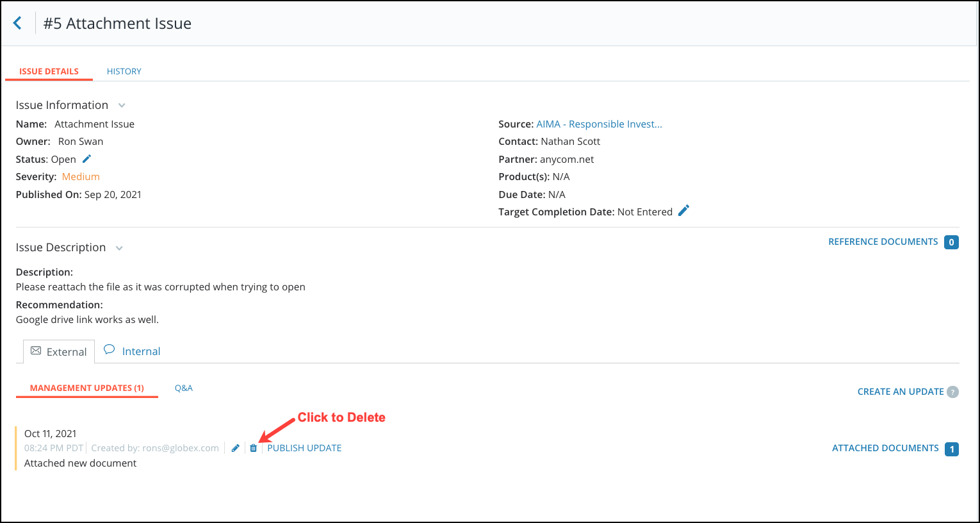The height and width of the screenshot is (523, 980).
Task: Click the Attached Documents count badge
Action: coord(952,449)
